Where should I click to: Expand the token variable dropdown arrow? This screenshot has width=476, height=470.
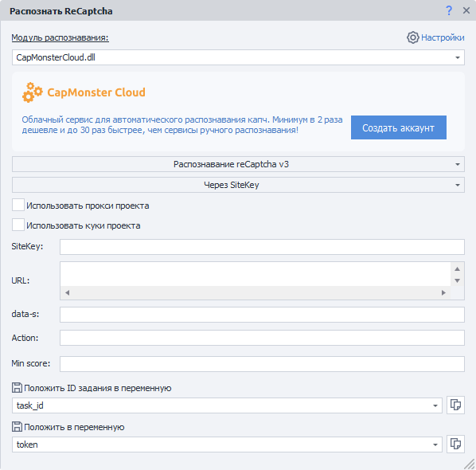(435, 445)
